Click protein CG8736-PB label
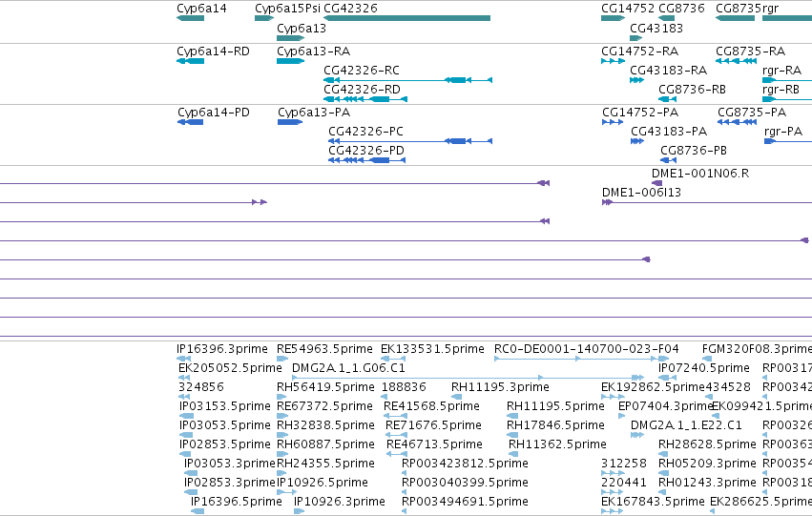This screenshot has height=516, width=812. coord(694,151)
